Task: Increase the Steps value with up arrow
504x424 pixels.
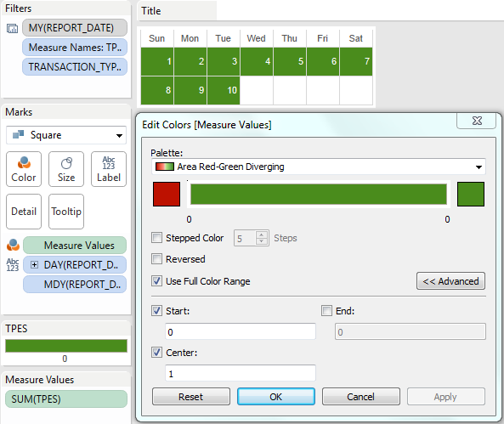Action: point(262,235)
